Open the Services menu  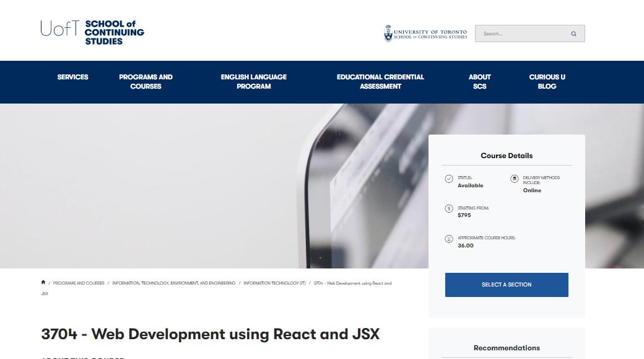pyautogui.click(x=72, y=77)
